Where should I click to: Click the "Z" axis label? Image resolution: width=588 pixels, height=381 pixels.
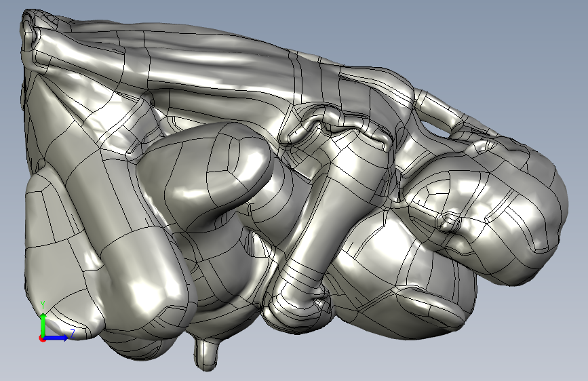pyautogui.click(x=73, y=334)
